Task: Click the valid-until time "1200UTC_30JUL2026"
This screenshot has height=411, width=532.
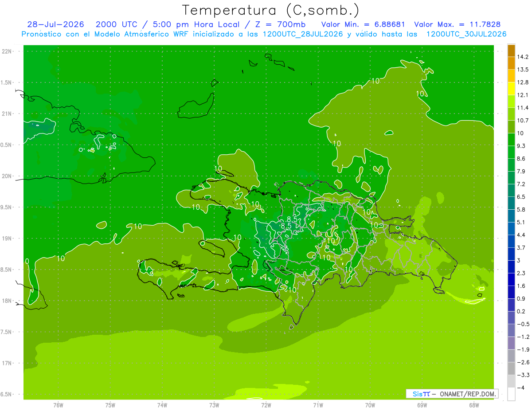Action: coord(466,34)
